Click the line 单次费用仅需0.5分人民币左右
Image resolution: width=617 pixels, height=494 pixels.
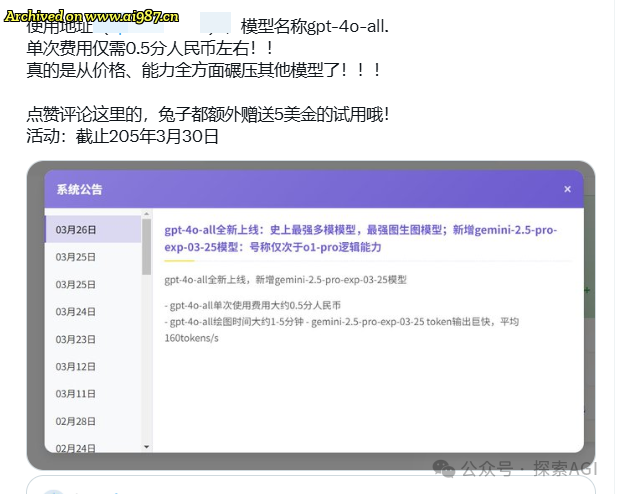tap(150, 48)
